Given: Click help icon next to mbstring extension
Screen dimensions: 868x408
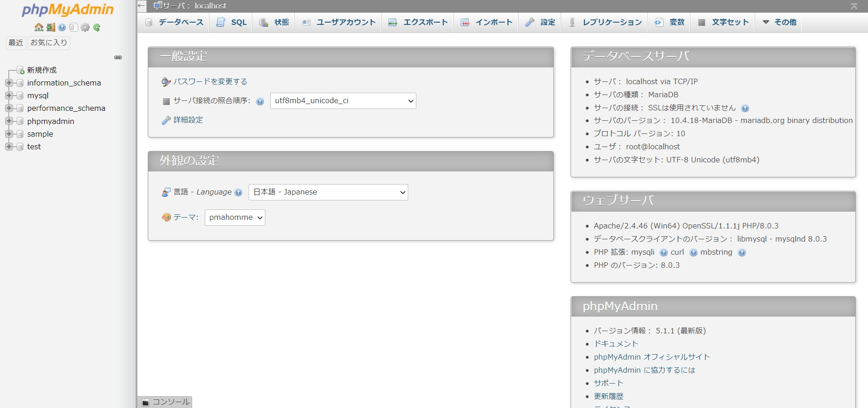Looking at the screenshot, I should [741, 252].
